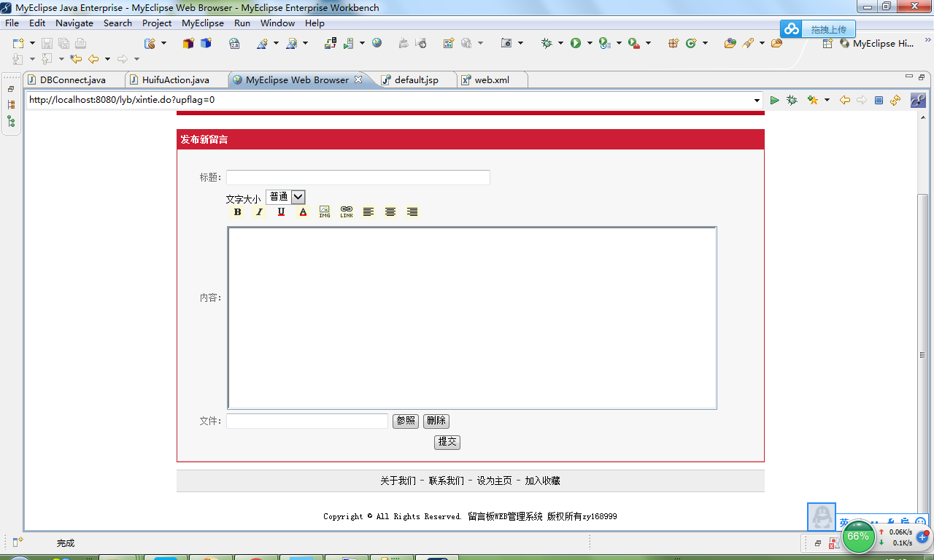The image size is (934, 560).
Task: Open the MyEclipse menu
Action: click(x=202, y=23)
